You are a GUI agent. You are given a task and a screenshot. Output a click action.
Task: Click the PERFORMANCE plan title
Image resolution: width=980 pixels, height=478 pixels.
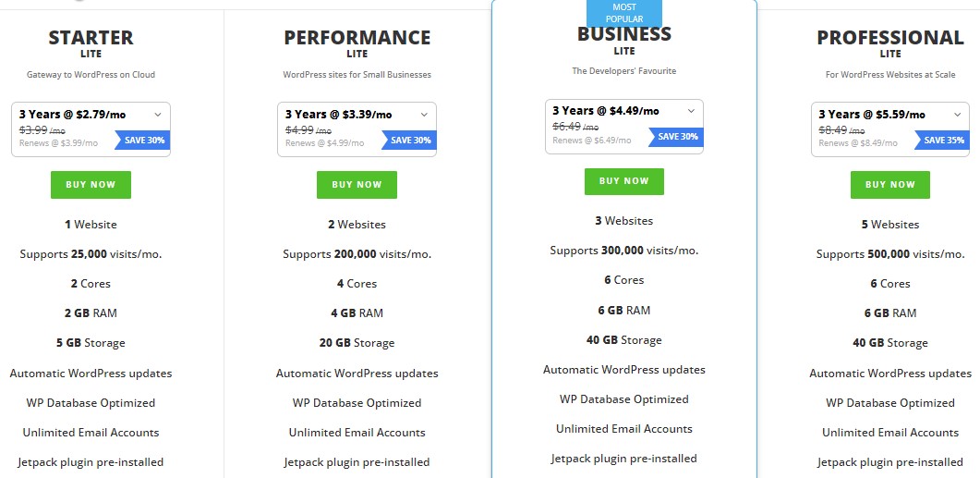point(357,38)
